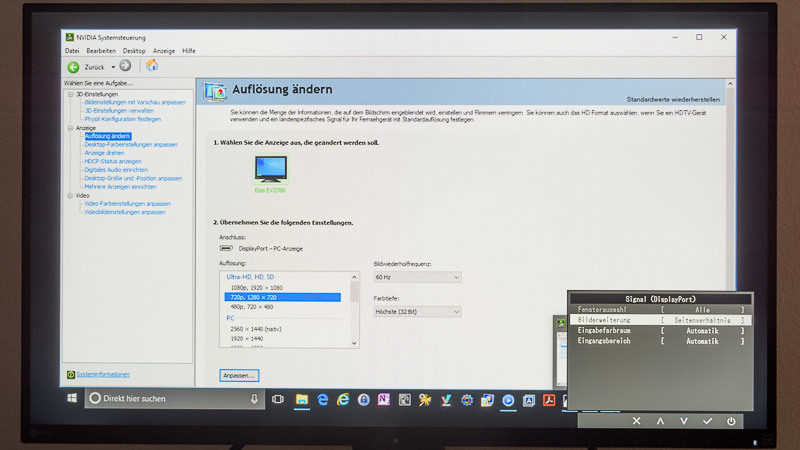Click the OSD cancel X icon
The width and height of the screenshot is (800, 450).
[636, 421]
